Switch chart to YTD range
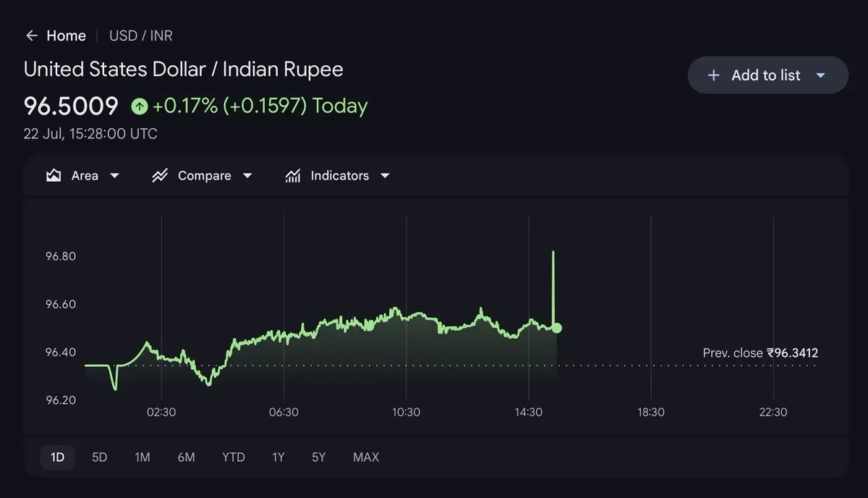This screenshot has height=498, width=868. pos(234,457)
